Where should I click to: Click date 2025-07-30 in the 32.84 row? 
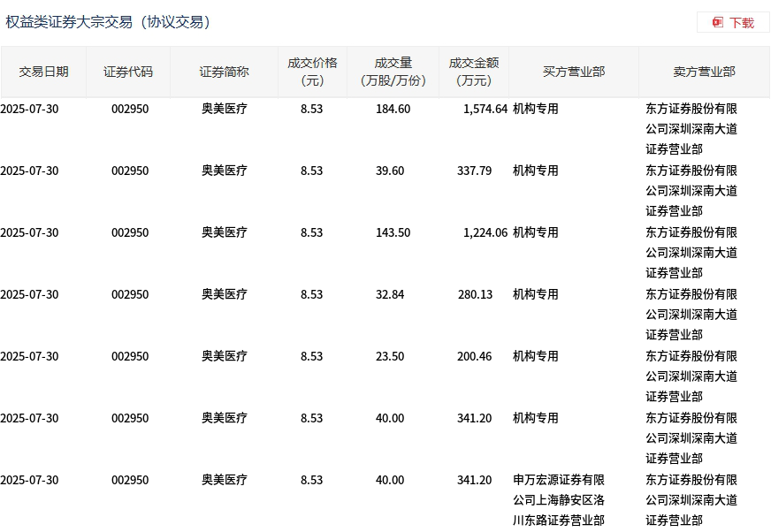tap(29, 295)
